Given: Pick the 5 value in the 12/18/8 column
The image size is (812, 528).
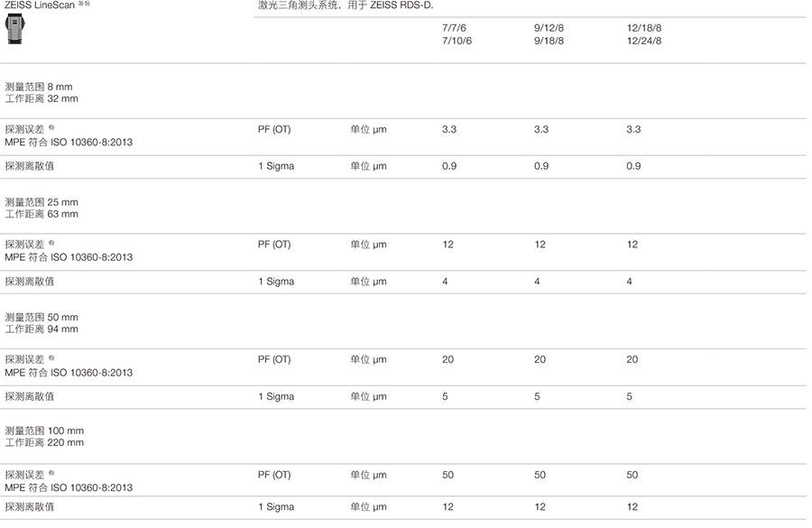Looking at the screenshot, I should (629, 397).
